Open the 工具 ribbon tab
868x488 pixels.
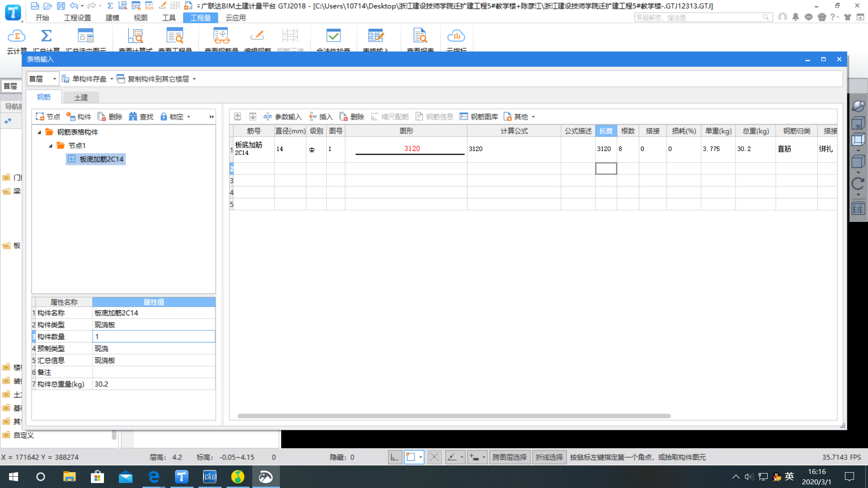pyautogui.click(x=169, y=18)
